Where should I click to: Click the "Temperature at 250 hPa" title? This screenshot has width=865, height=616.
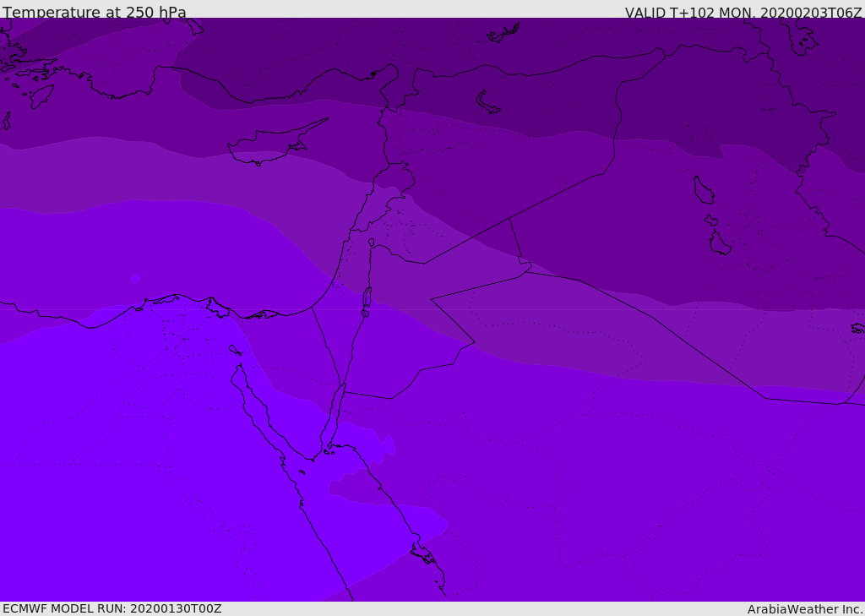click(94, 13)
